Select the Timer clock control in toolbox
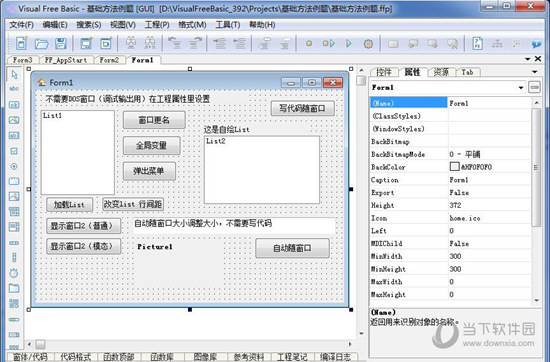 point(14,273)
